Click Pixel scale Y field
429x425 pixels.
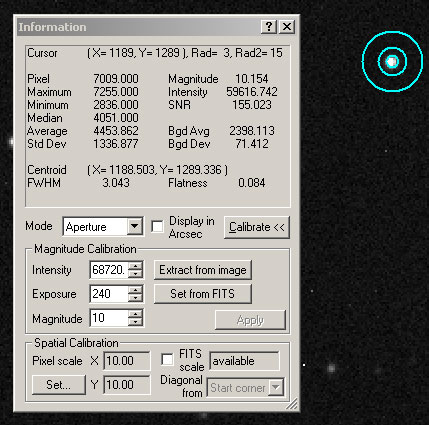[127, 385]
